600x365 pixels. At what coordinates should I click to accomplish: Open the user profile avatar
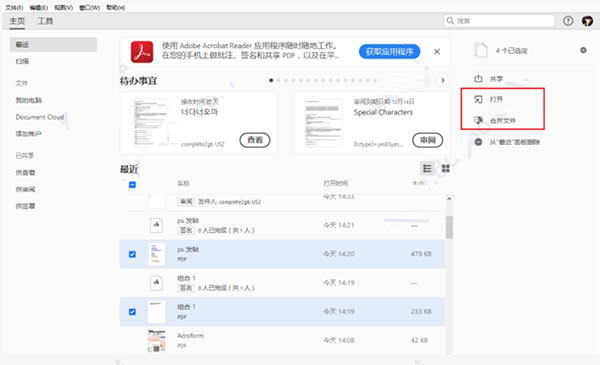pyautogui.click(x=587, y=21)
